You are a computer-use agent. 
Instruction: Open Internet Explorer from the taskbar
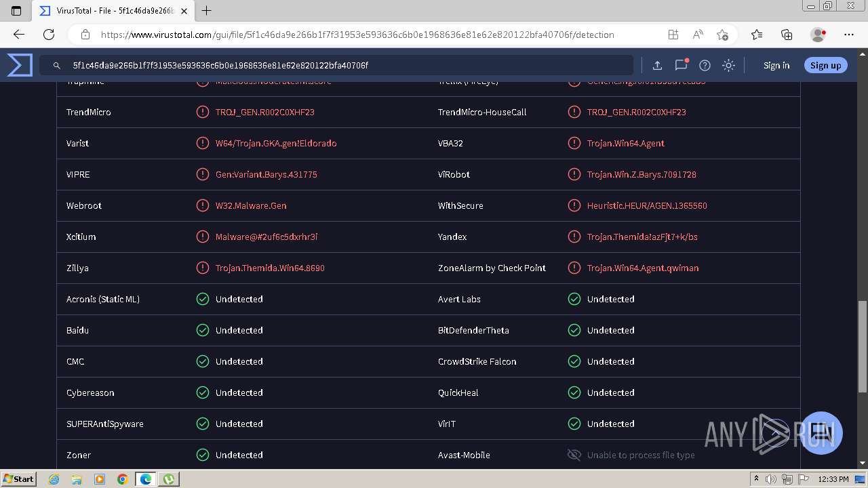[x=54, y=479]
